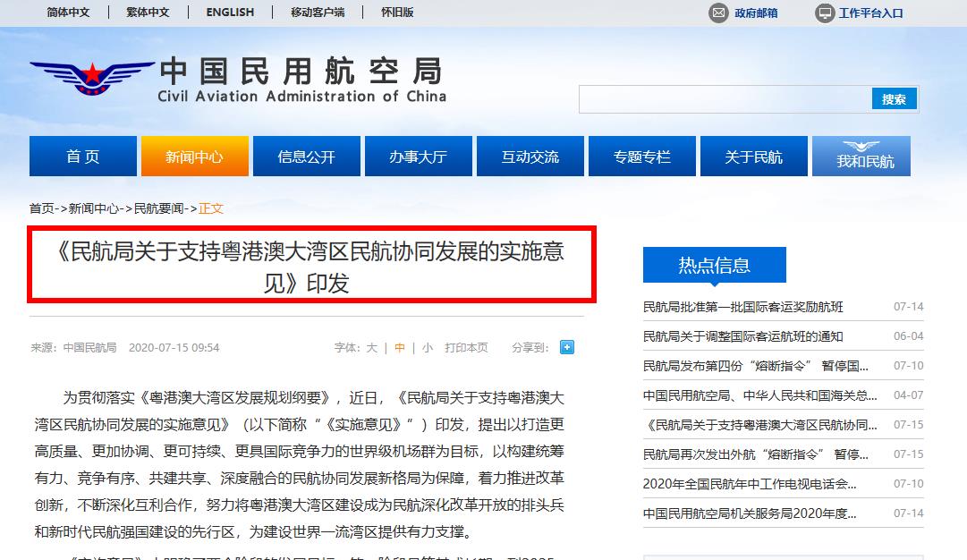
Task: Click the 打印本页 print link
Action: [x=466, y=348]
